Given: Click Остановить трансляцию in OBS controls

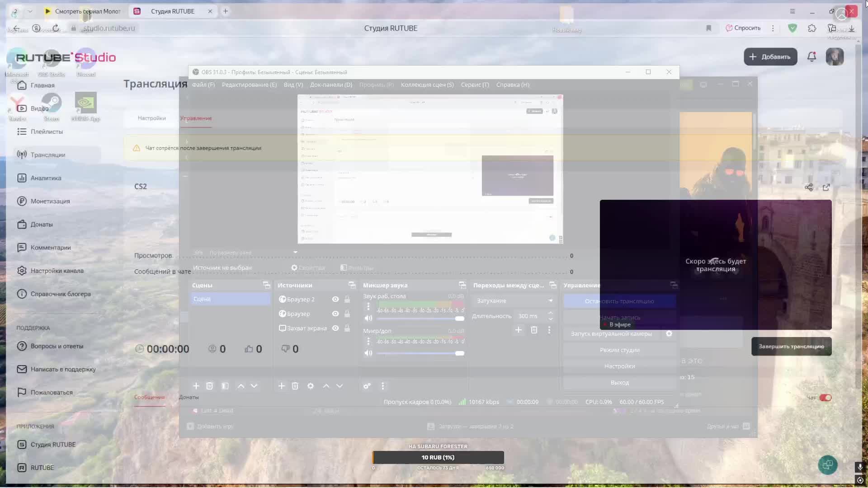Looking at the screenshot, I should pos(619,301).
